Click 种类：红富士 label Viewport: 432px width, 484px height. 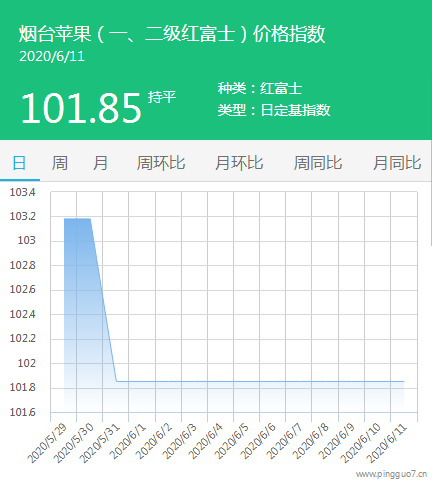pyautogui.click(x=260, y=89)
